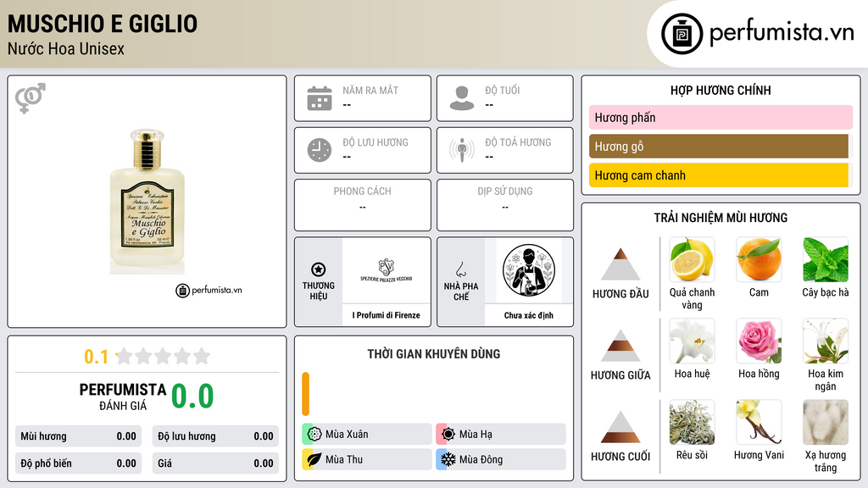The height and width of the screenshot is (488, 868).
Task: Click the unisex gender symbol icon
Action: pyautogui.click(x=30, y=98)
